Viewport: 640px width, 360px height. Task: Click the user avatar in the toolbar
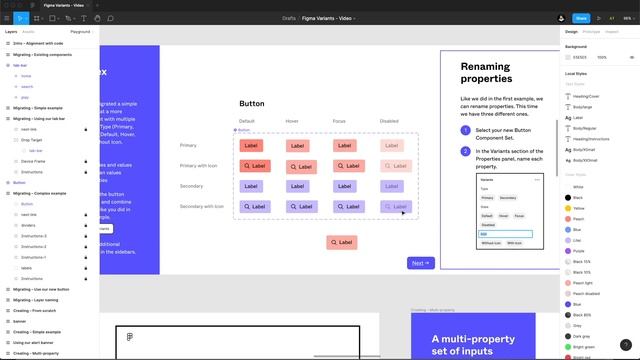point(561,18)
